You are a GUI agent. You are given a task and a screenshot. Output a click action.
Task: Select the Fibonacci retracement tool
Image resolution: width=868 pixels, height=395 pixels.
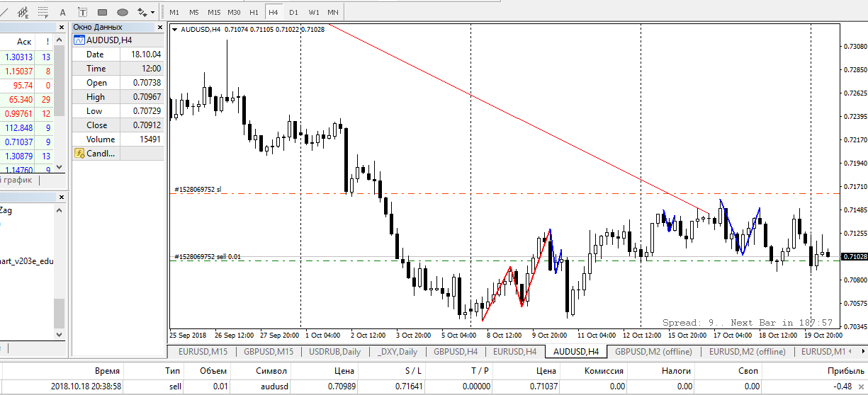click(43, 12)
